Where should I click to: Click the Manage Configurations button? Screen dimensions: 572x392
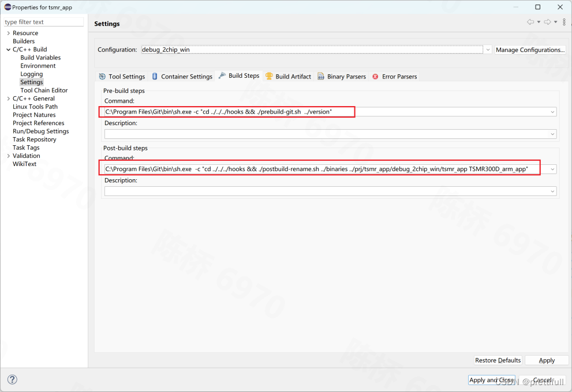pos(530,50)
